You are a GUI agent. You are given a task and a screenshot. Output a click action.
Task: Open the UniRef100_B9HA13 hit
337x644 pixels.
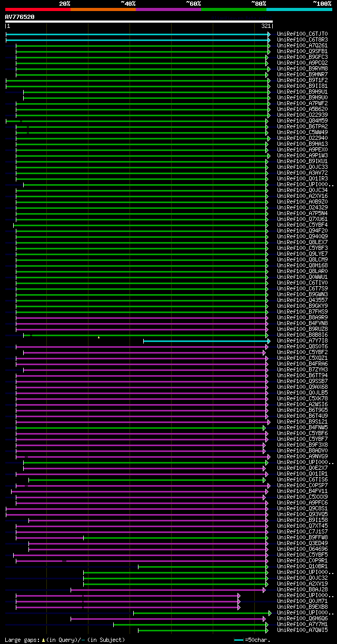coord(302,144)
